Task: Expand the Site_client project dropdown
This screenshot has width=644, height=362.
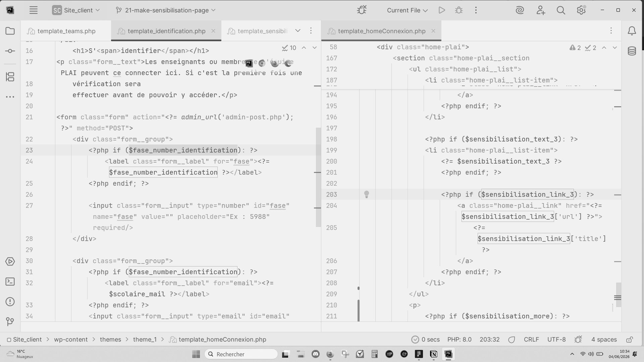Action: (76, 10)
